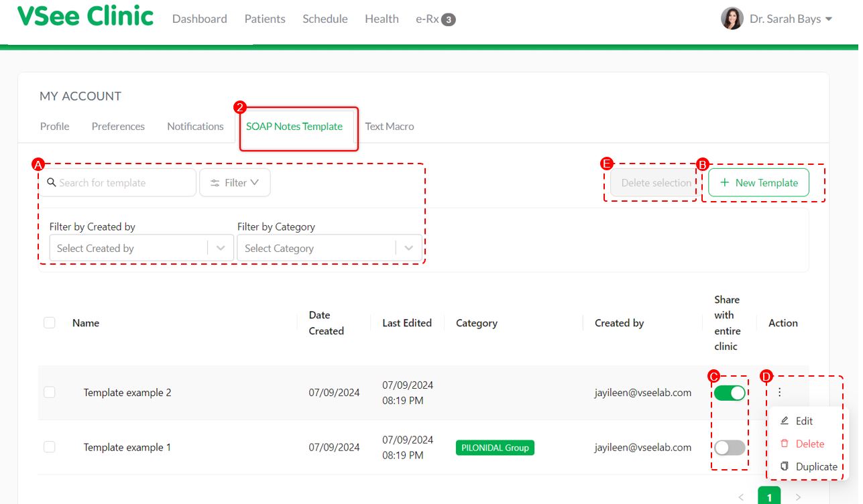Click the filter sliders icon
Viewport: 863px width, 504px height.
[215, 183]
